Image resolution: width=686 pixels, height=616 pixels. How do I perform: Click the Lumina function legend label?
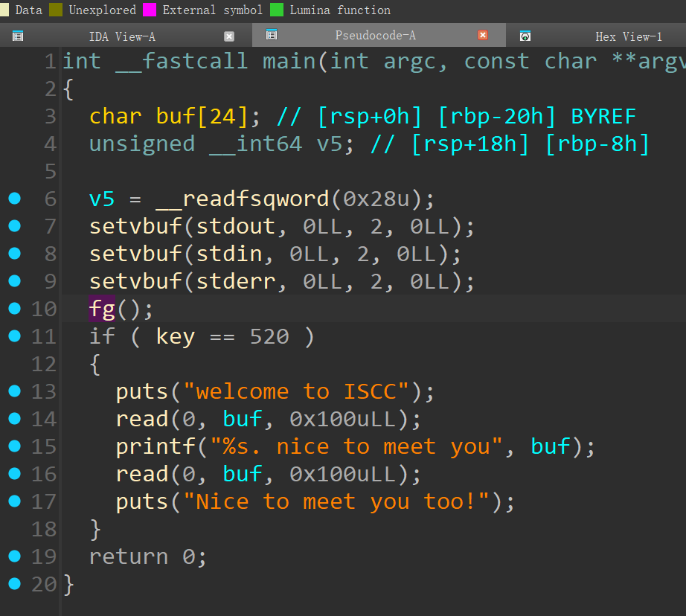coord(340,10)
